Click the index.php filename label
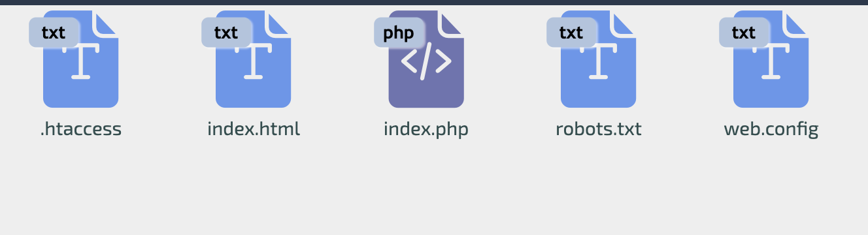Image resolution: width=868 pixels, height=235 pixels. pyautogui.click(x=426, y=129)
